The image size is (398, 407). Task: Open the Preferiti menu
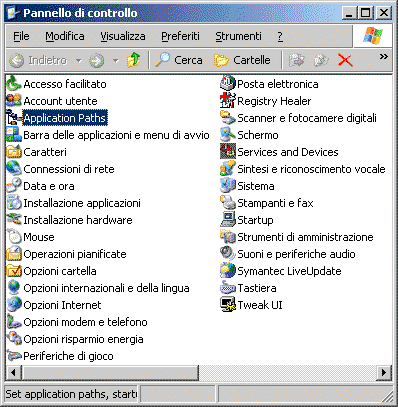(x=180, y=36)
